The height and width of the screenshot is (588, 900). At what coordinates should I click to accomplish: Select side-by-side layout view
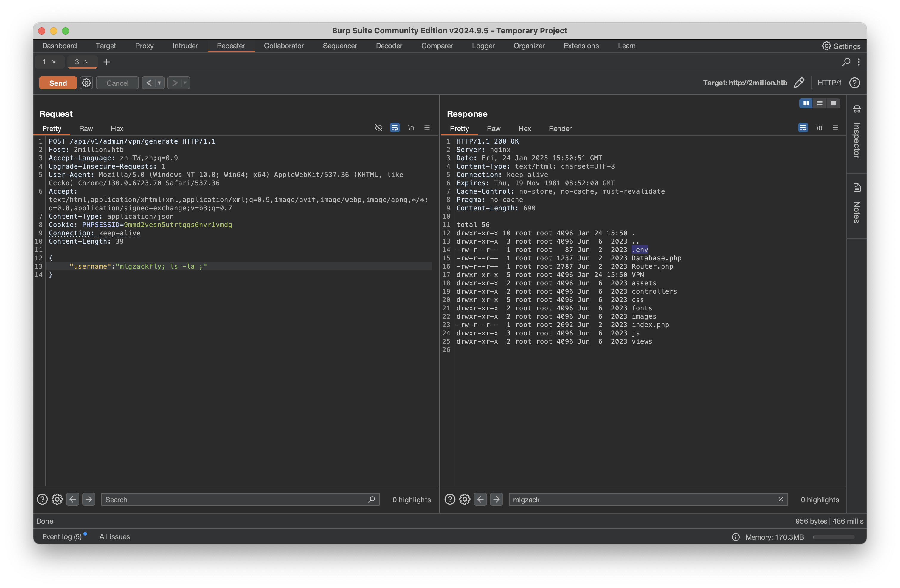pyautogui.click(x=806, y=103)
